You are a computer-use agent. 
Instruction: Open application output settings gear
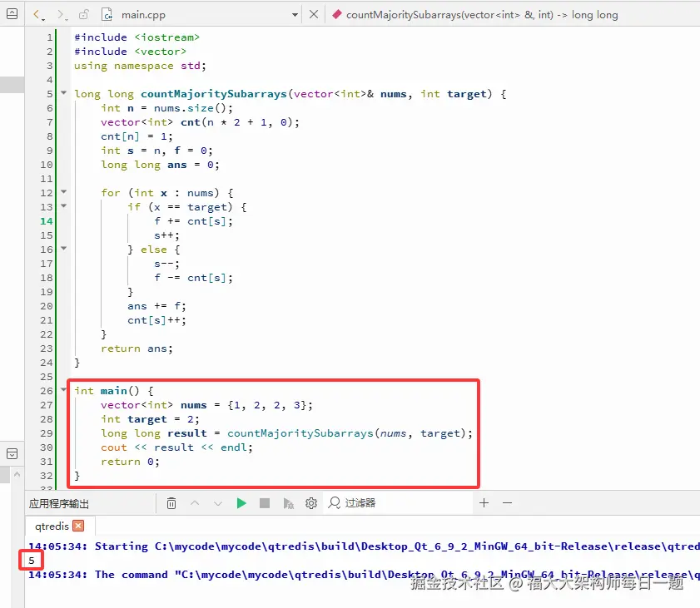[x=311, y=503]
